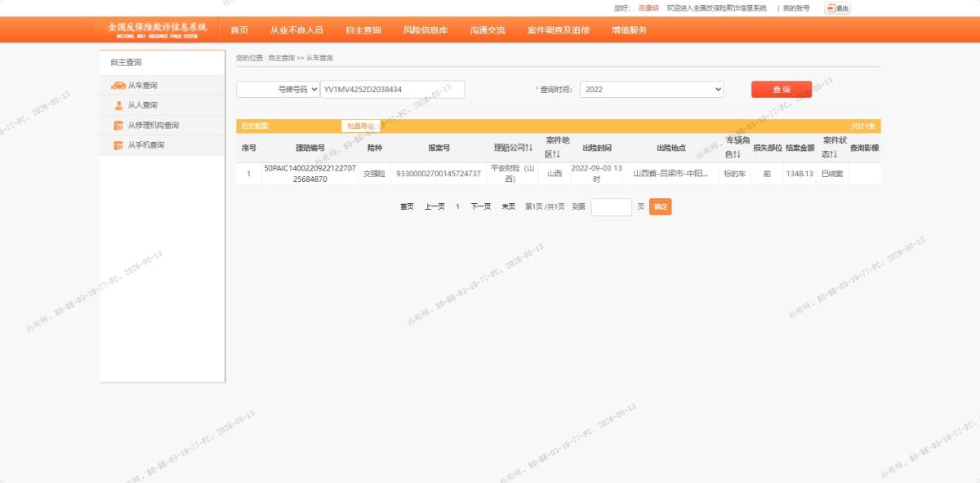This screenshot has width=980, height=483.
Task: Sort by 案件地区 column
Action: (557, 148)
